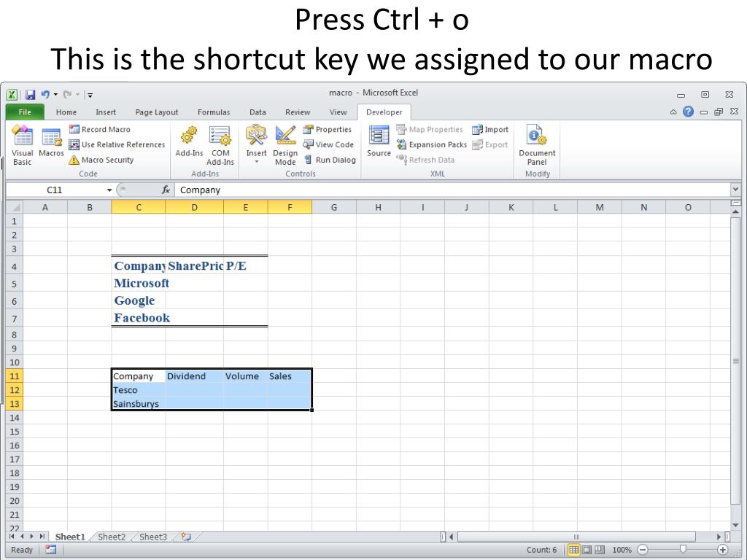Open the 100% zoom level dialog
Image resolution: width=747 pixels, height=560 pixels.
622,550
